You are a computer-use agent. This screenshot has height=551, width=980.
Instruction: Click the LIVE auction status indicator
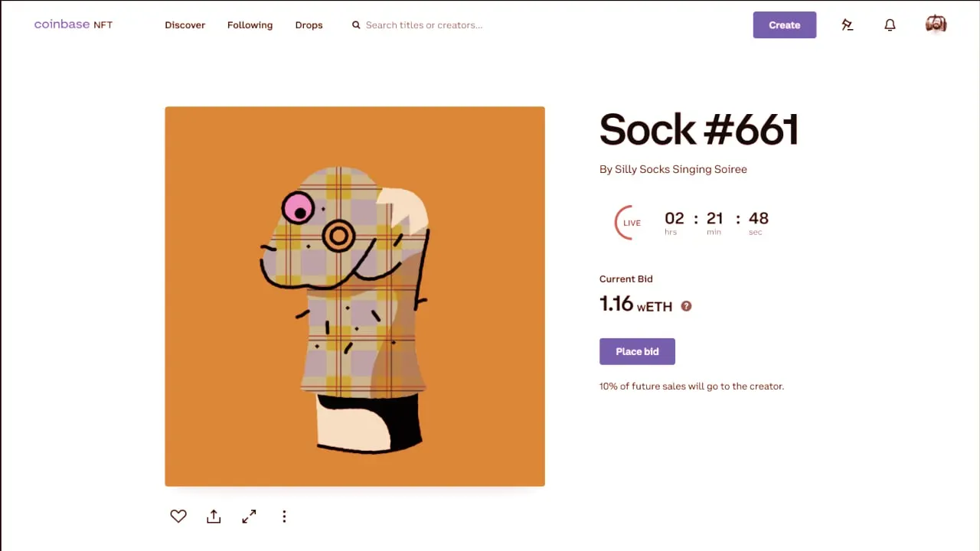point(631,223)
